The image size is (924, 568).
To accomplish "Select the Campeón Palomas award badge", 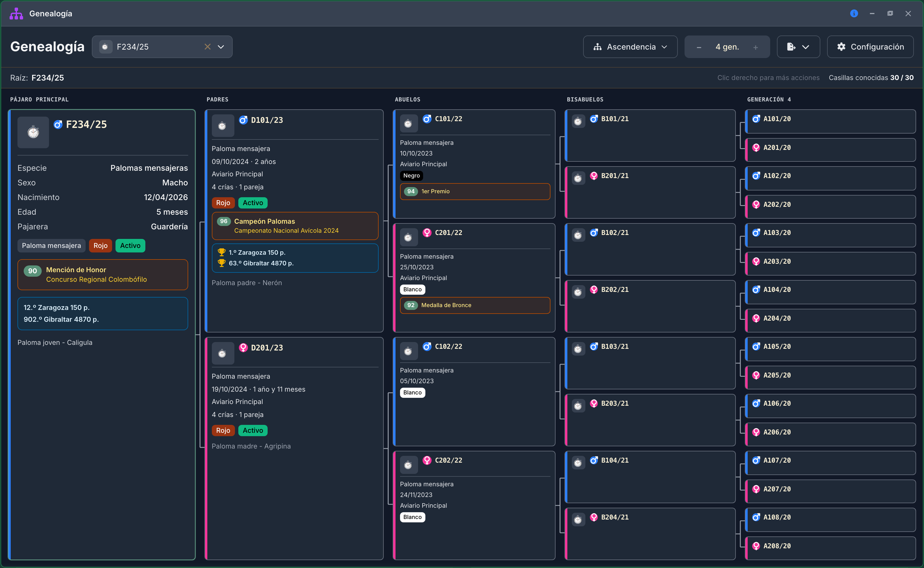I will coord(295,226).
